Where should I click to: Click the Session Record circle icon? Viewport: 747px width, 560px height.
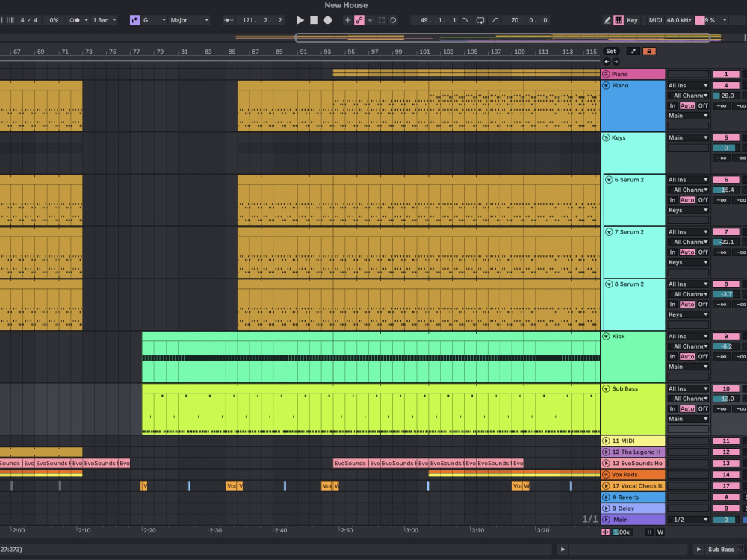(393, 20)
